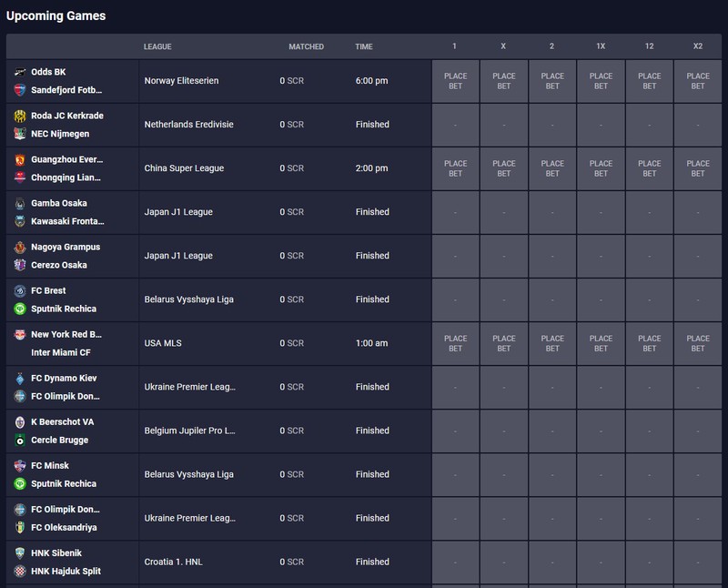Screen dimensions: 728x588
Task: Click the HNK Hajduk Split crest
Action: coord(20,572)
